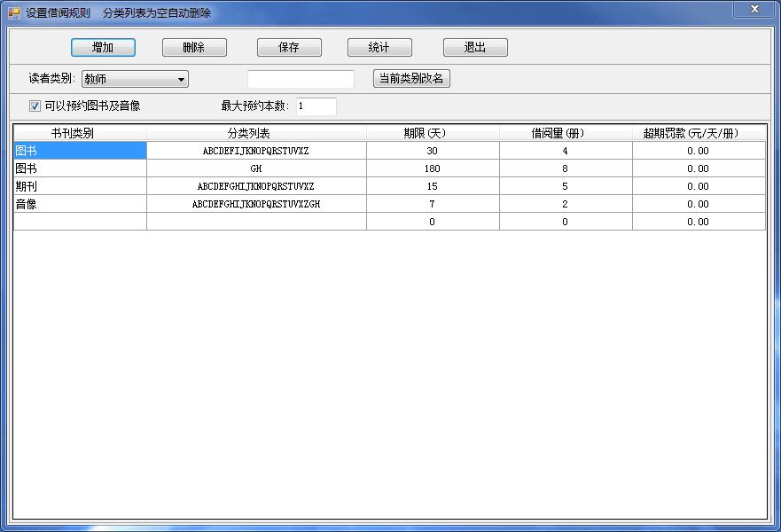Click 退出 to exit
Screen dimensions: 781x532
(x=475, y=48)
